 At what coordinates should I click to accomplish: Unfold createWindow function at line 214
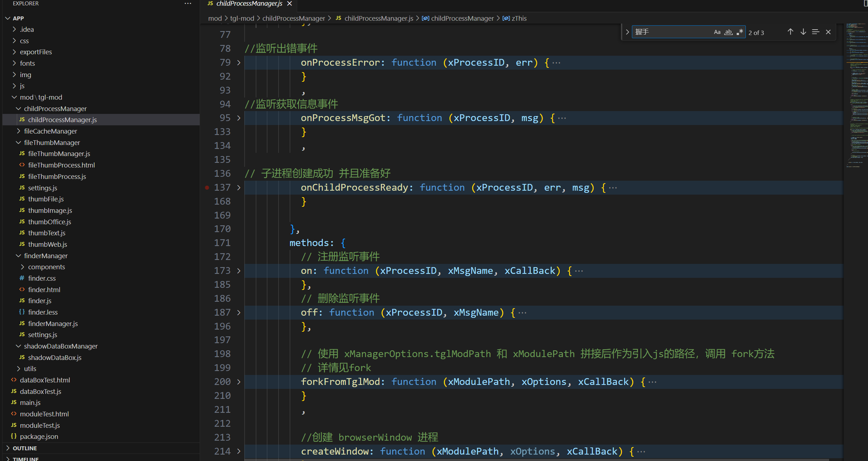tap(239, 451)
